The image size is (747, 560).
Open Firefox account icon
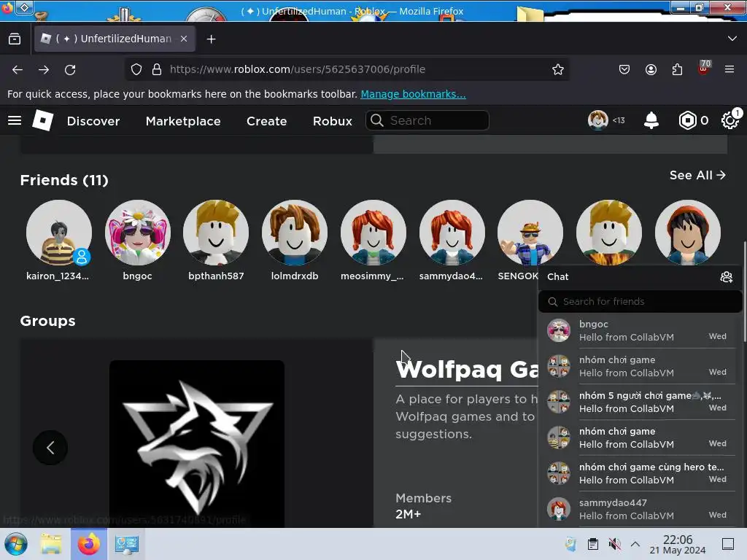coord(651,69)
